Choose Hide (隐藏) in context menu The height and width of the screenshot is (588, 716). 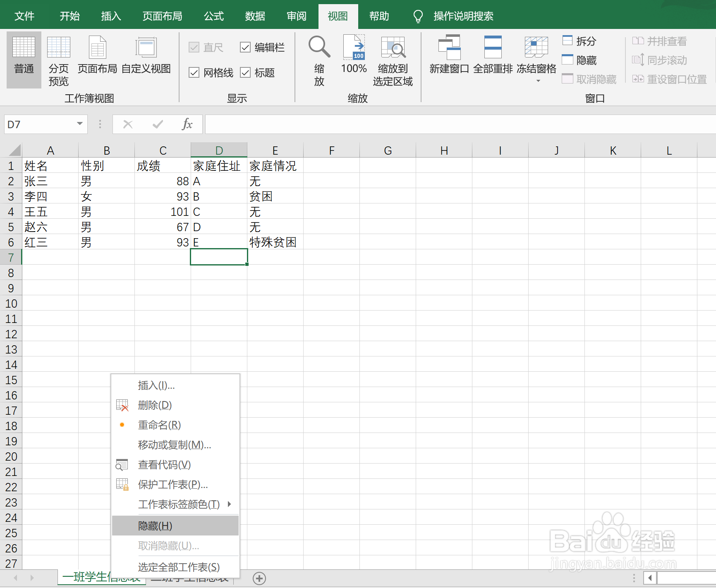tap(175, 526)
